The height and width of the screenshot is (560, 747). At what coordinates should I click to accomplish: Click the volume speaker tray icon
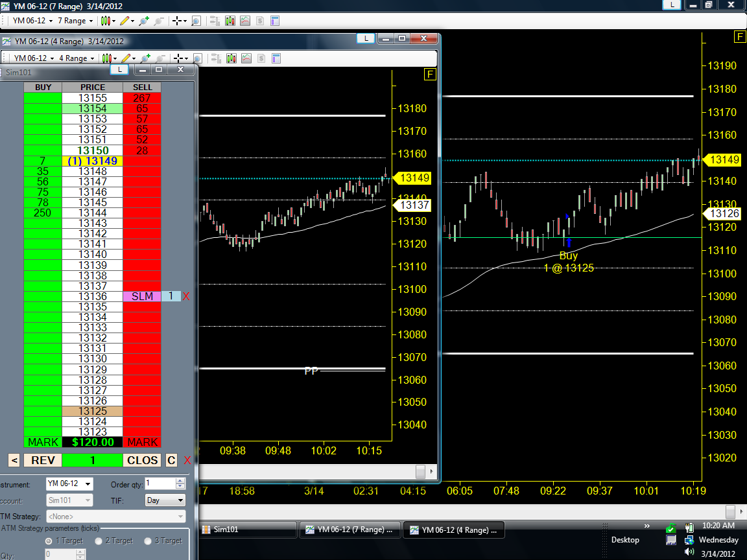pos(689,553)
